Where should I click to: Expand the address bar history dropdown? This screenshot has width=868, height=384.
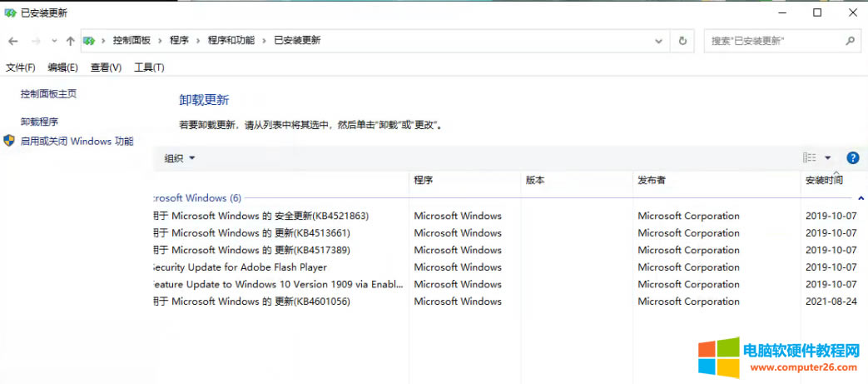click(658, 41)
